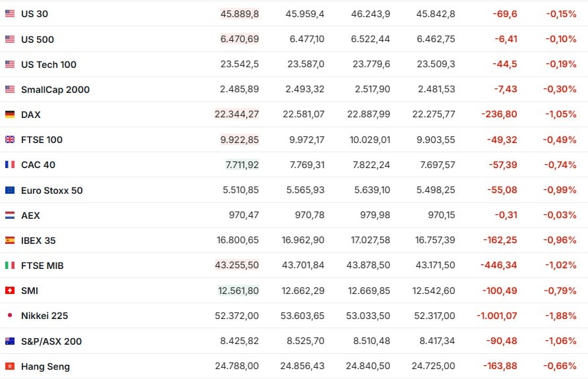
Task: Click the German flag icon beside DAX
Action: coord(10,115)
